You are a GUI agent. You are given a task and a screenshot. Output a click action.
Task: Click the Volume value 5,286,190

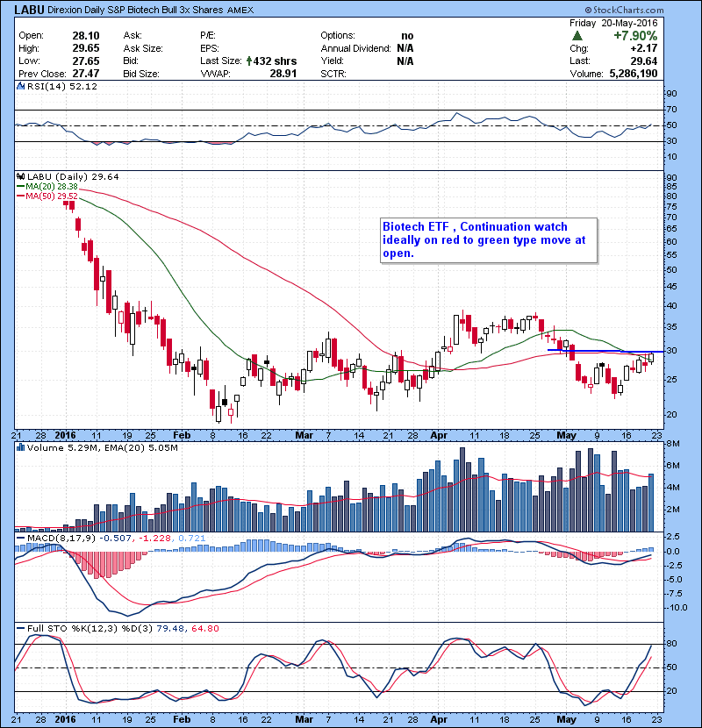[634, 74]
